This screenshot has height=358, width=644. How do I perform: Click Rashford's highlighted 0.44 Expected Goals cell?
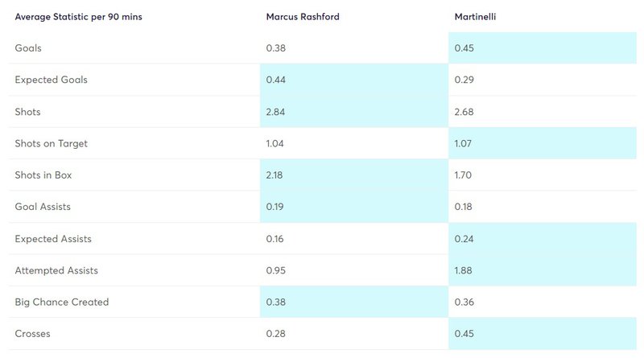point(354,80)
